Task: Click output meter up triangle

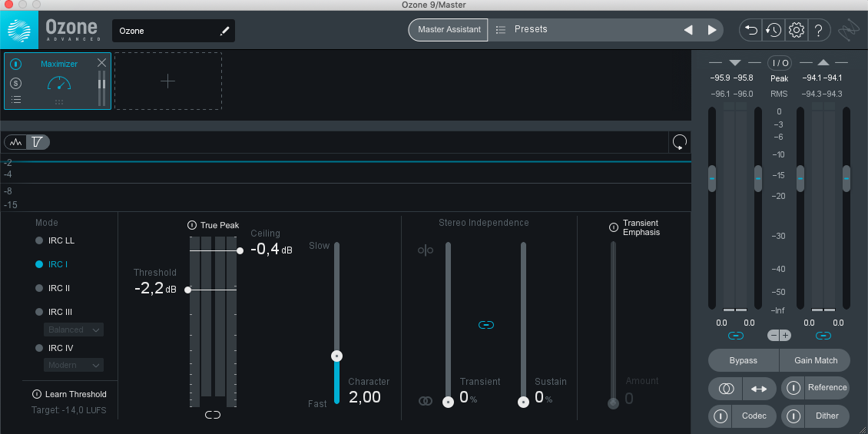Action: [823, 62]
